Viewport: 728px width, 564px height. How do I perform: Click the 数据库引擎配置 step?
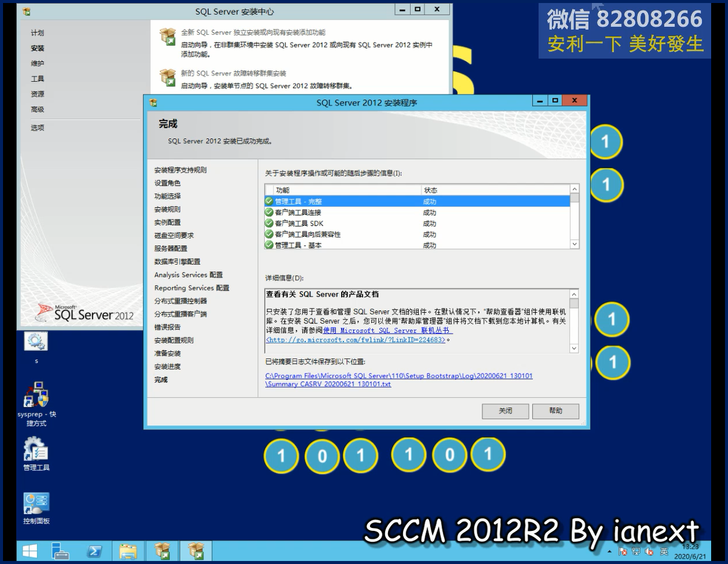point(177,262)
